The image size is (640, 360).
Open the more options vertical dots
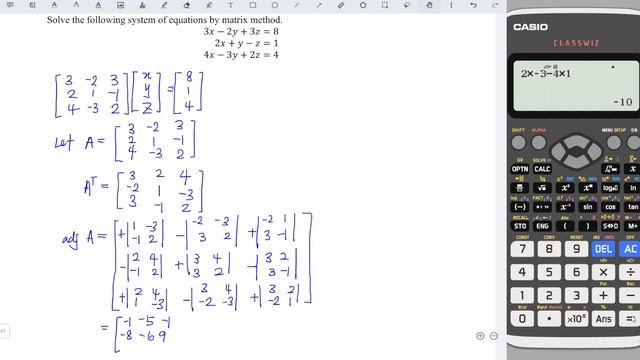click(451, 5)
